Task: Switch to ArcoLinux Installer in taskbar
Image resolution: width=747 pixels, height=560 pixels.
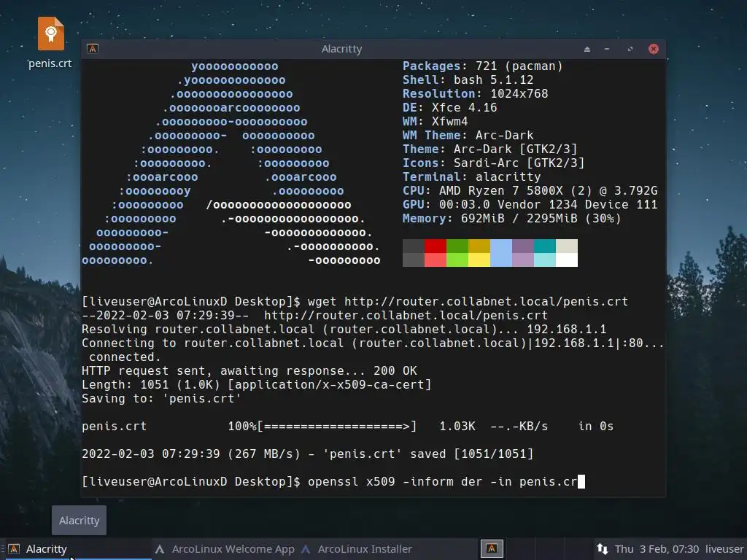Action: 357,549
